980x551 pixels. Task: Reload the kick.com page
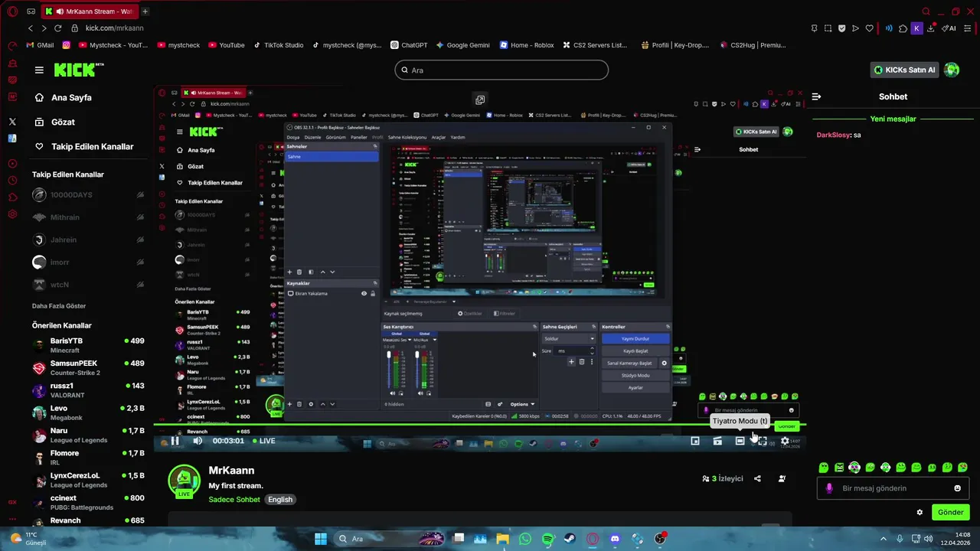(x=57, y=28)
